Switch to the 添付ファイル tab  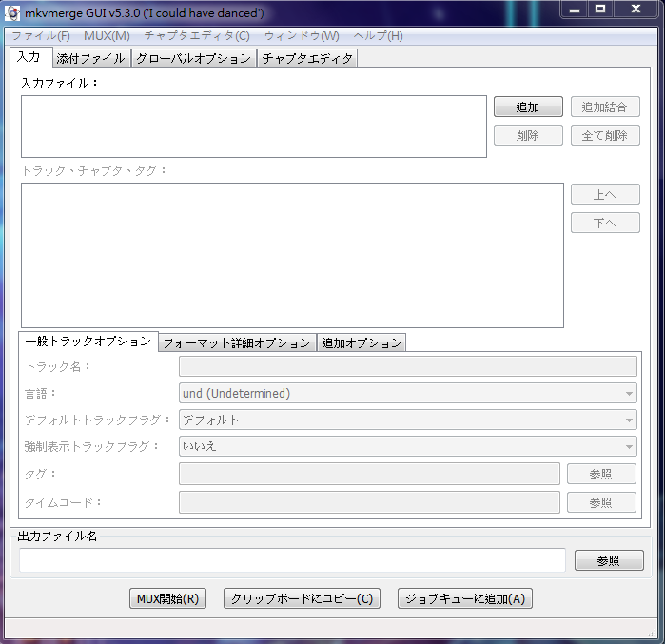(90, 59)
